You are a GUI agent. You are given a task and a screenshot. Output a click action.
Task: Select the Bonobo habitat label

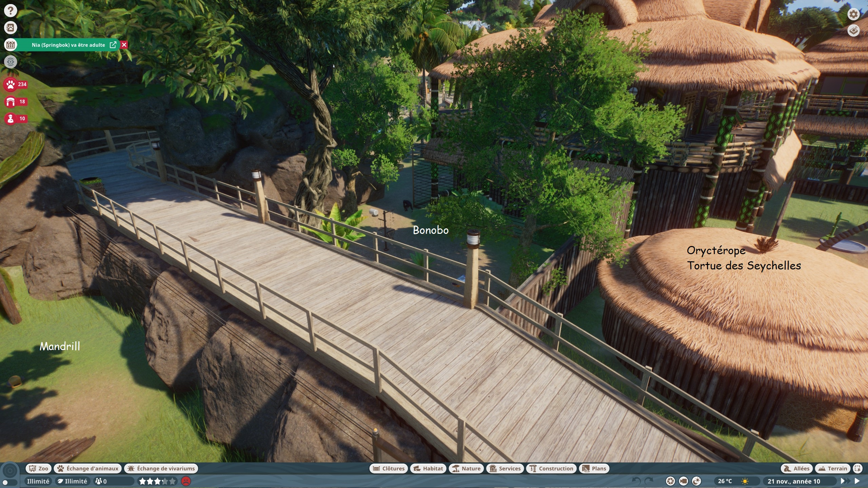coord(431,230)
